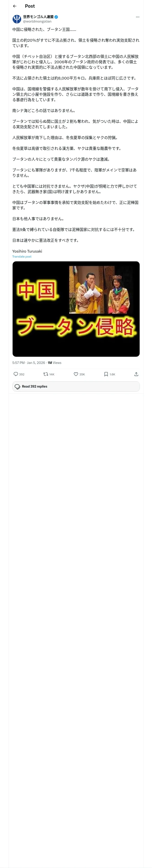Click the 1M Views count
152x868 pixels.
(54, 363)
